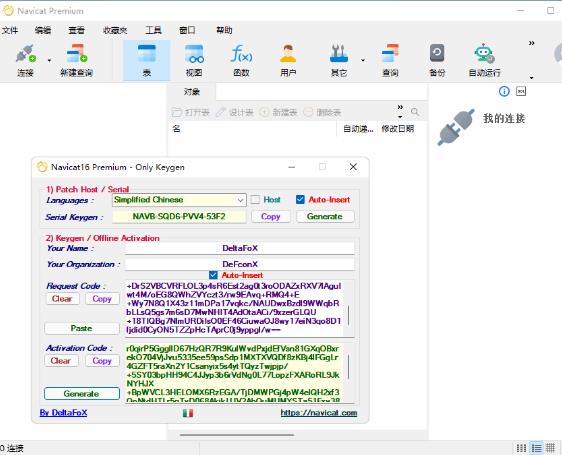Click Copy under Request Code
The width and height of the screenshot is (562, 455).
coord(102,299)
